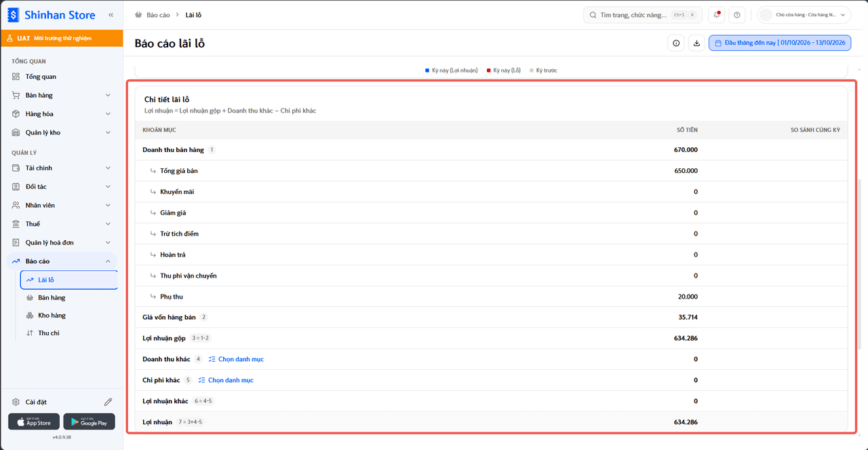
Task: Toggle the Kỳ này (Lỗ) legend item
Action: pyautogui.click(x=504, y=71)
